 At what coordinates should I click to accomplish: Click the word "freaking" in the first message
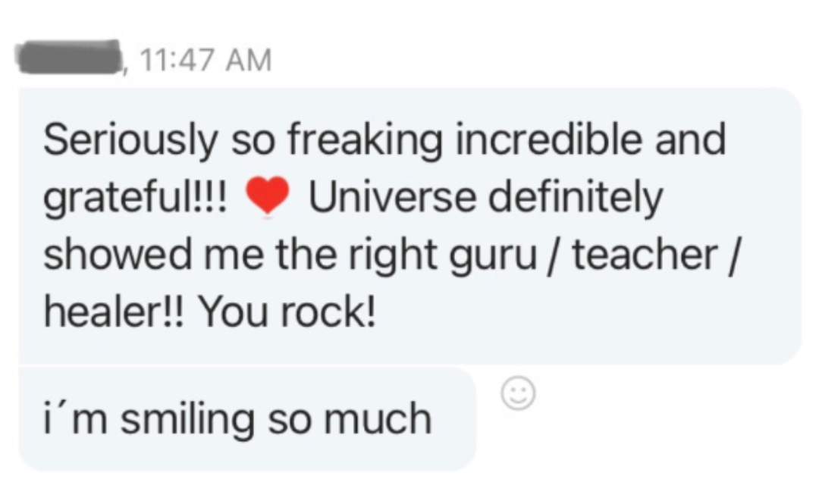click(365, 140)
